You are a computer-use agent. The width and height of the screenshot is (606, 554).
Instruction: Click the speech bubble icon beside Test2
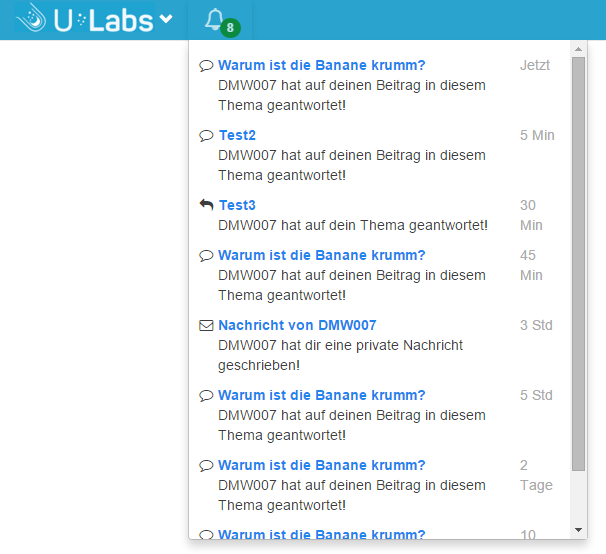click(207, 136)
